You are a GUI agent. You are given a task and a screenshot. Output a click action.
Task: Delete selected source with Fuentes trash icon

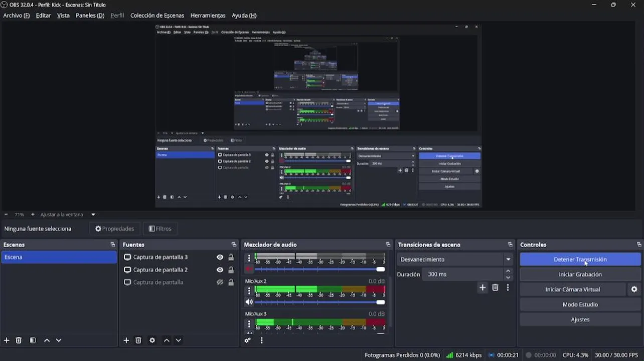coord(138,340)
